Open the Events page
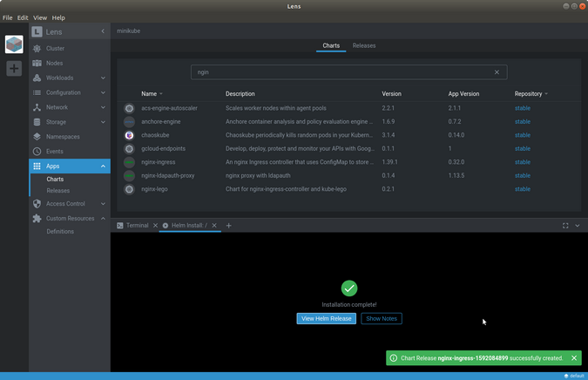 (x=55, y=152)
